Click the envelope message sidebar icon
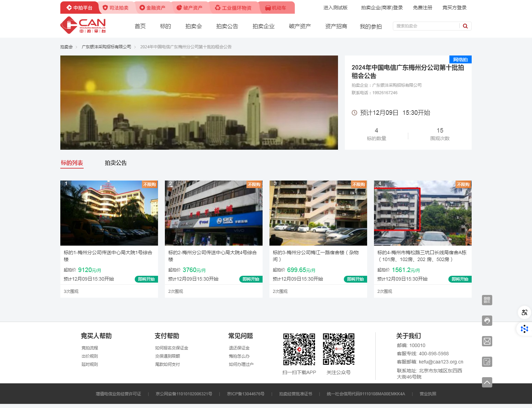This screenshot has width=532, height=408. (x=487, y=341)
